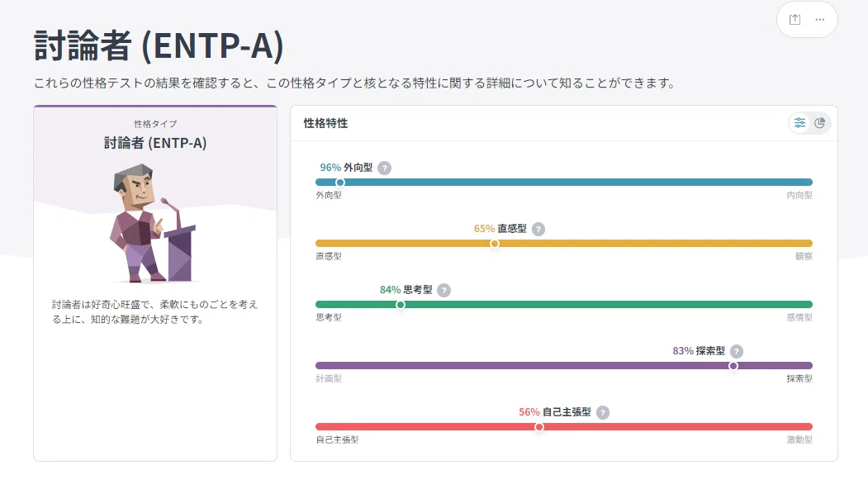Click the 計画型 label under purple bar
The height and width of the screenshot is (494, 868).
(x=329, y=378)
